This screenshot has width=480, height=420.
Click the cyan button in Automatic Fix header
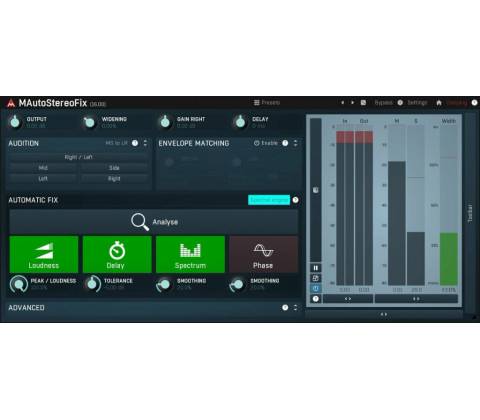click(x=269, y=200)
